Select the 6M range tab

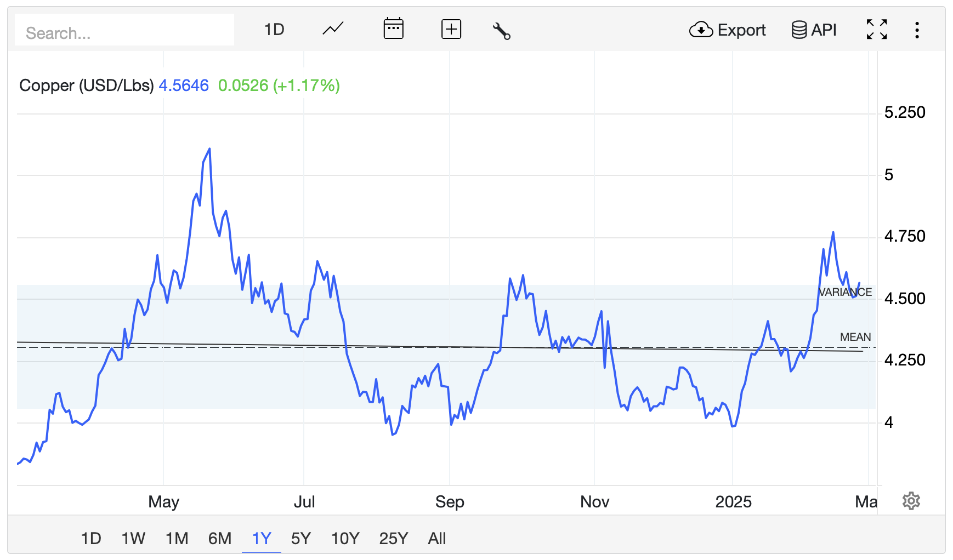point(220,539)
